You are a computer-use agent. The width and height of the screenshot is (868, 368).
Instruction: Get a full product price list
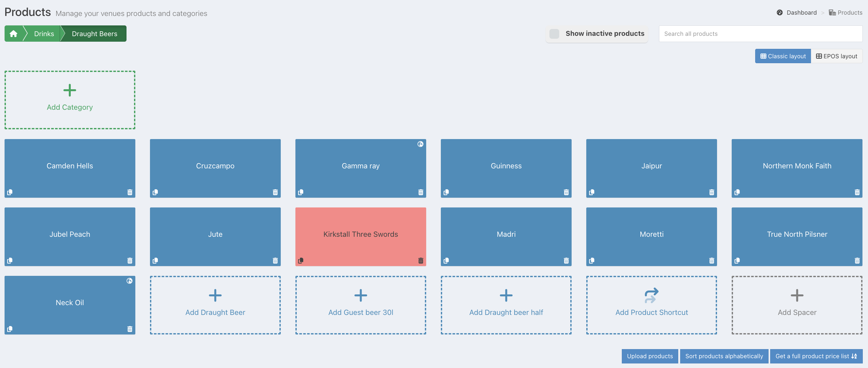816,356
